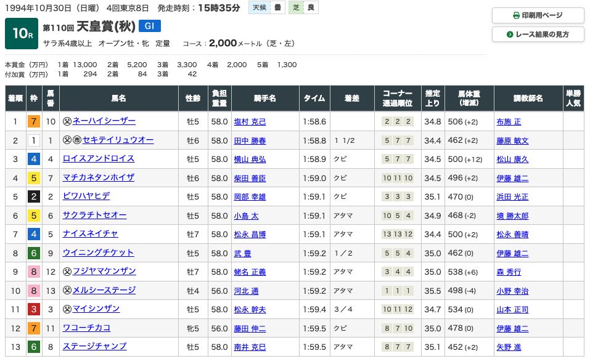Click the arrow icon on レース結果の見方
Screen dimensions: 590x364
click(x=510, y=34)
